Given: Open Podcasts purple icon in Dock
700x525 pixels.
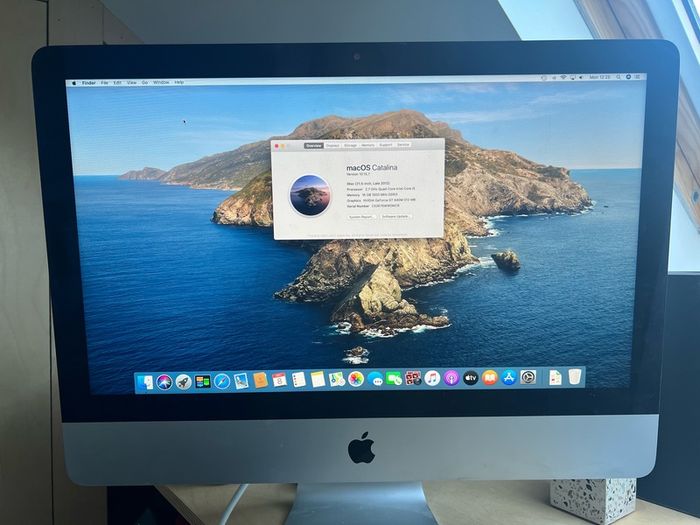Looking at the screenshot, I should point(451,378).
